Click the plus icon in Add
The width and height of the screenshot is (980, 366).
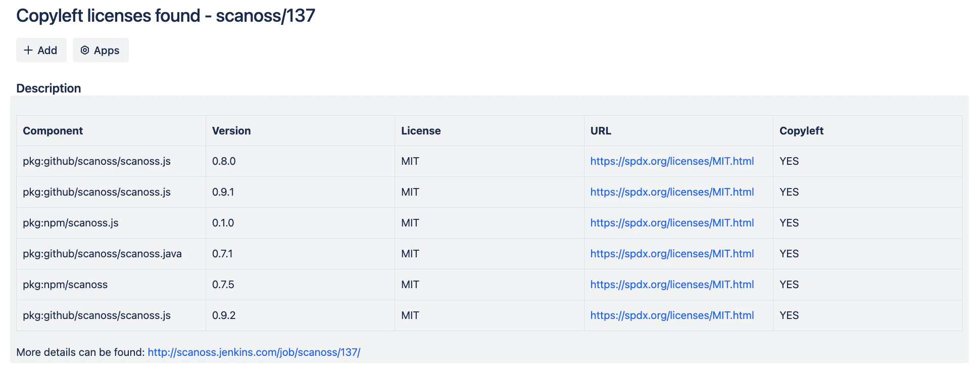(28, 50)
